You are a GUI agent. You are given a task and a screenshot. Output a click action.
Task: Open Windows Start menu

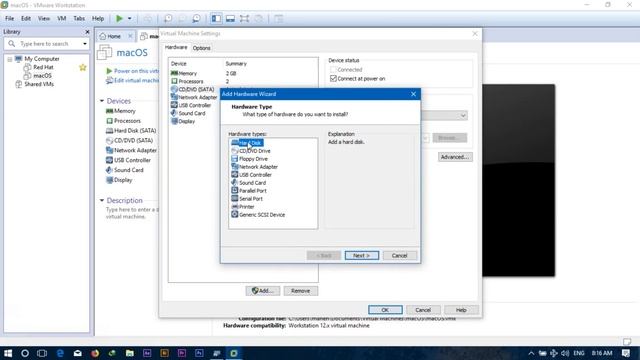[x=8, y=353]
